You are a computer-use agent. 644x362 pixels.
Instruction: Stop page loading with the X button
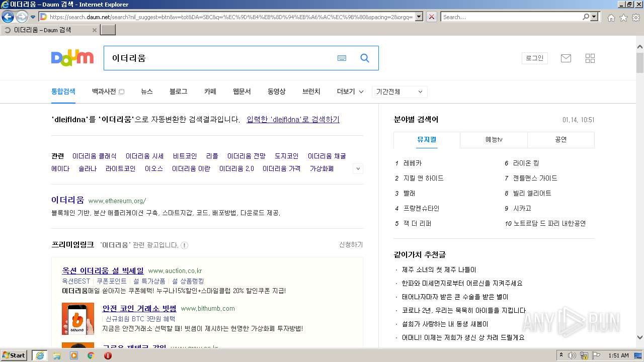pos(432,17)
